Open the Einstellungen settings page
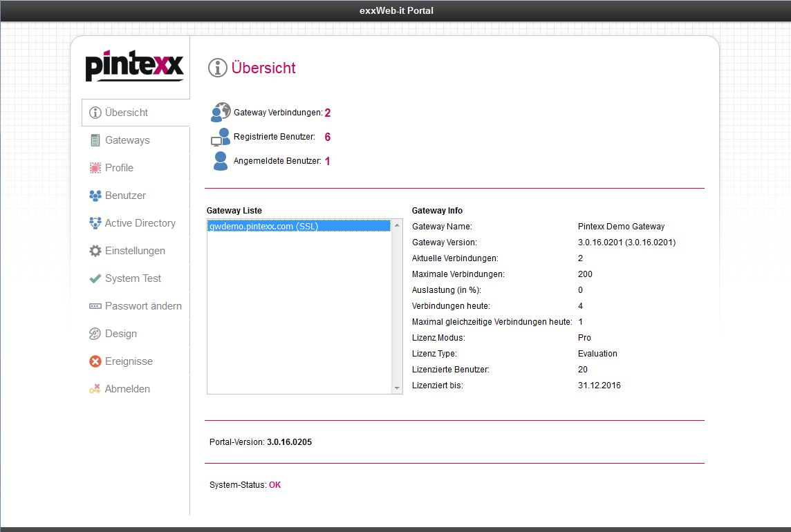This screenshot has width=791, height=532. pyautogui.click(x=135, y=251)
